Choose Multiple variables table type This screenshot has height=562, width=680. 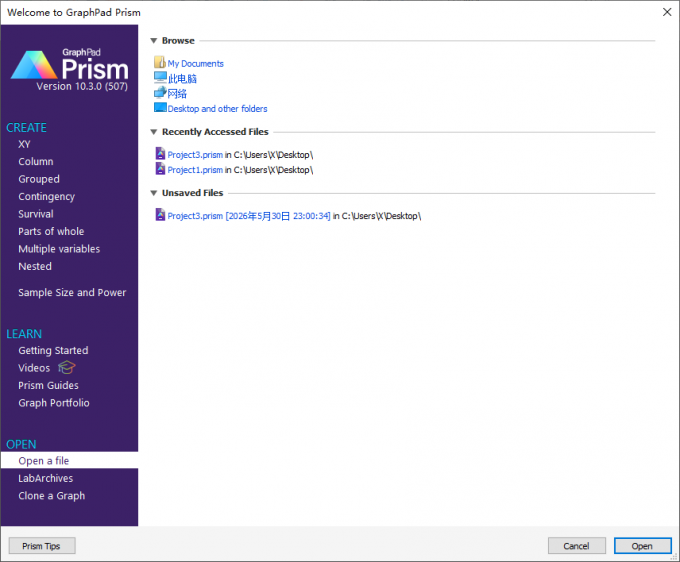tap(59, 249)
